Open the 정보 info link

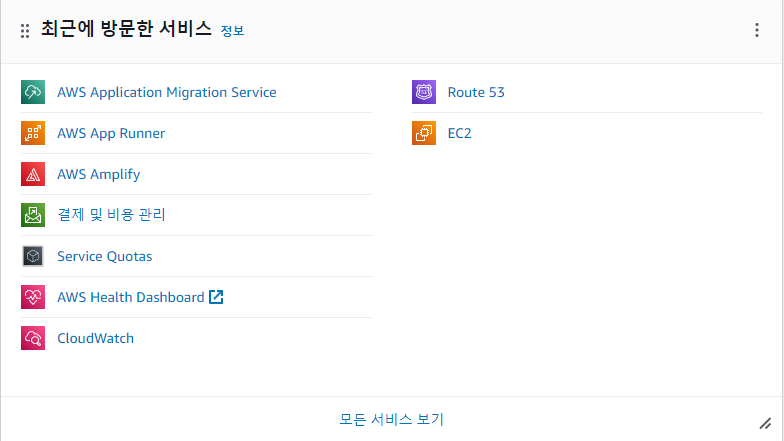(232, 31)
